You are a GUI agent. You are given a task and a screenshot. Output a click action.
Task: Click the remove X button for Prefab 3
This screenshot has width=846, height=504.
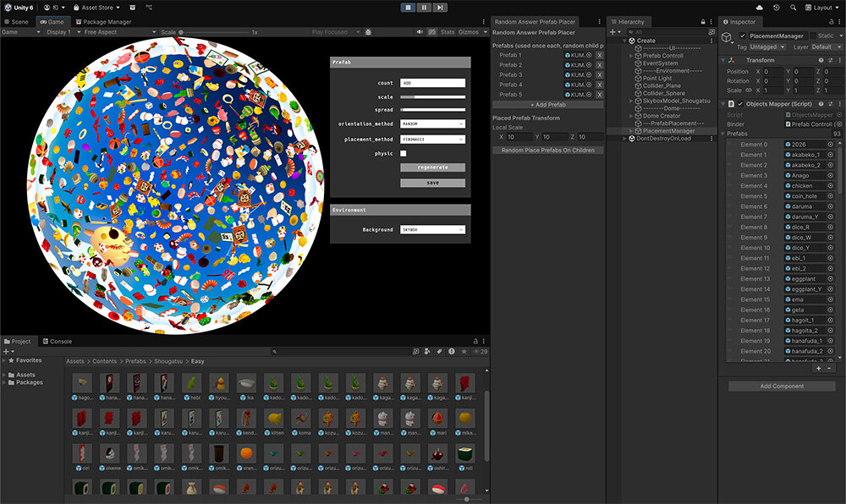[599, 74]
